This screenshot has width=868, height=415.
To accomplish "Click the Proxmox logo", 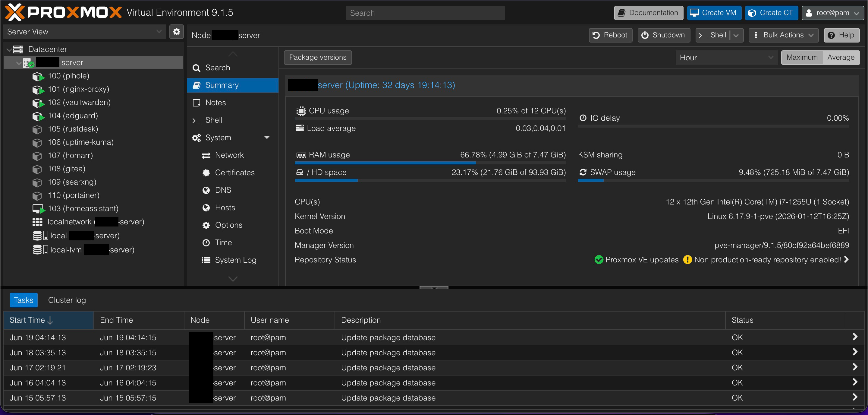I will click(x=63, y=12).
